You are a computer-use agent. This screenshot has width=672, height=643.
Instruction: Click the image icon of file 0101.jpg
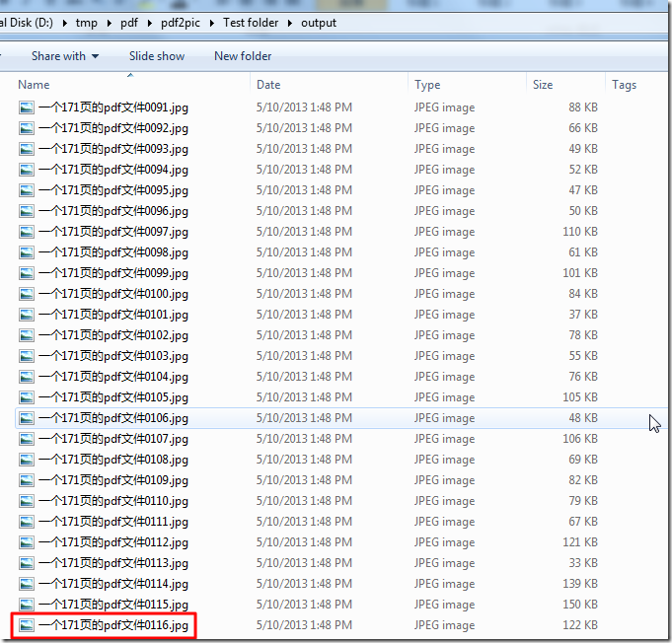click(26, 315)
